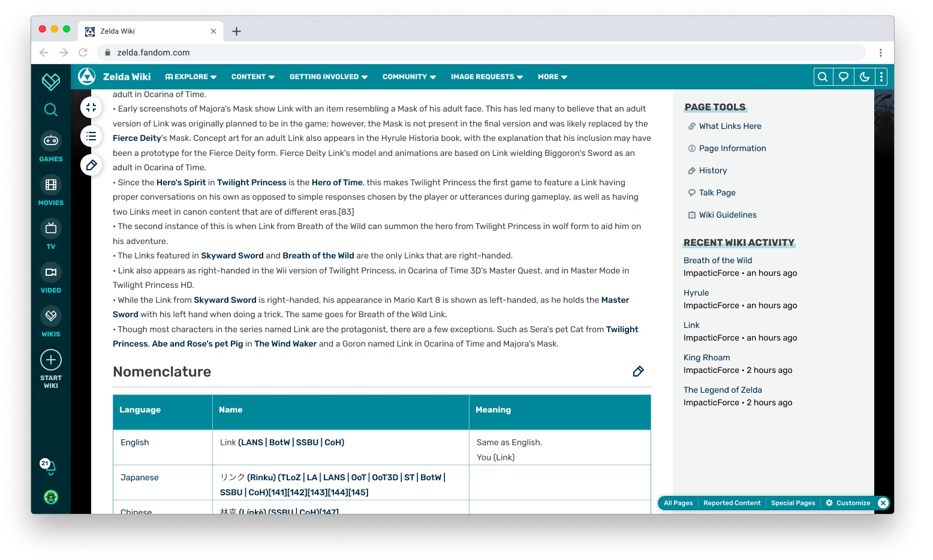933x560 pixels.
Task: Expand the Content dropdown menu
Action: pos(253,77)
